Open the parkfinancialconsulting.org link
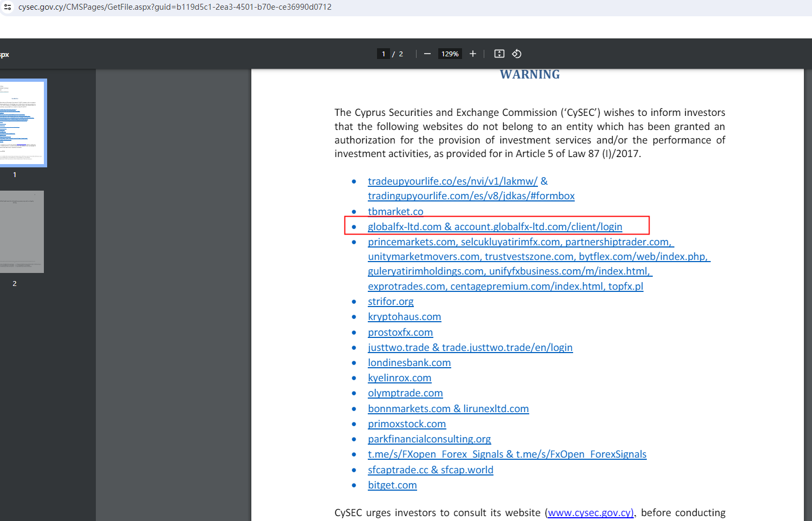The height and width of the screenshot is (521, 812). tap(429, 439)
